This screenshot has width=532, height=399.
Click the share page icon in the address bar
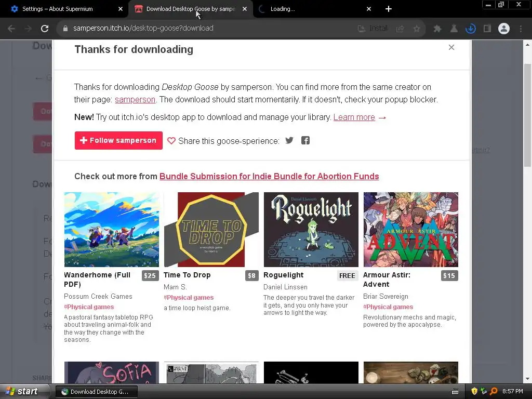point(400,29)
